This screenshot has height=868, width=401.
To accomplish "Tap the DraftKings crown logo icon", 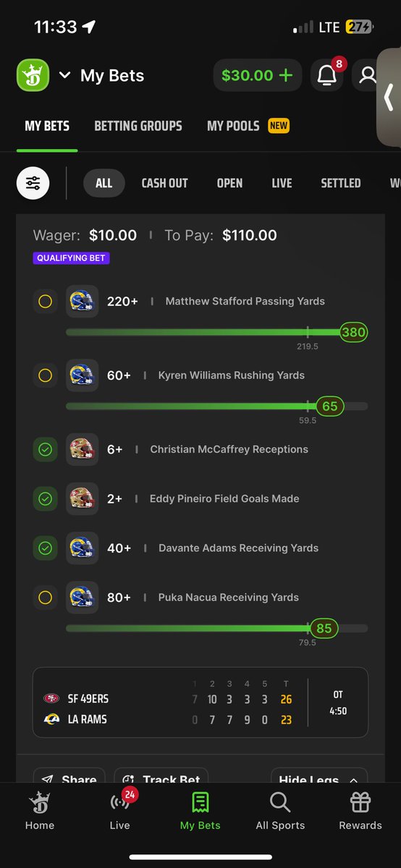I will pyautogui.click(x=33, y=75).
